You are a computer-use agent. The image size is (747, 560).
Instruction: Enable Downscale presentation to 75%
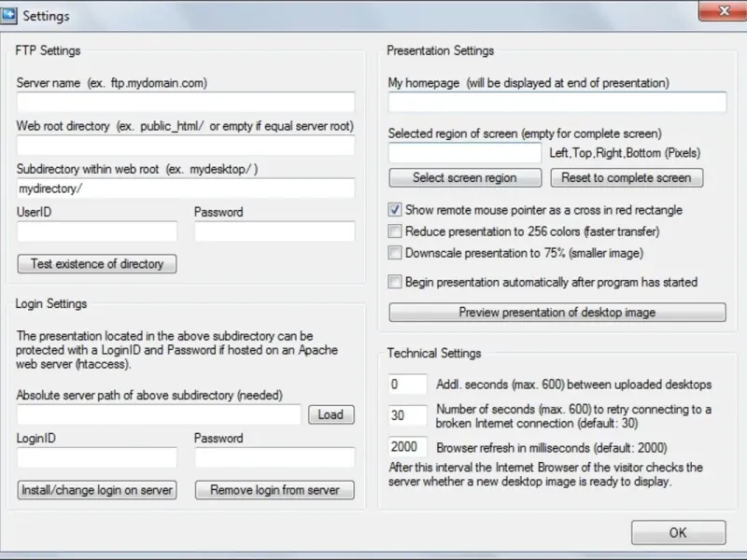pos(396,253)
